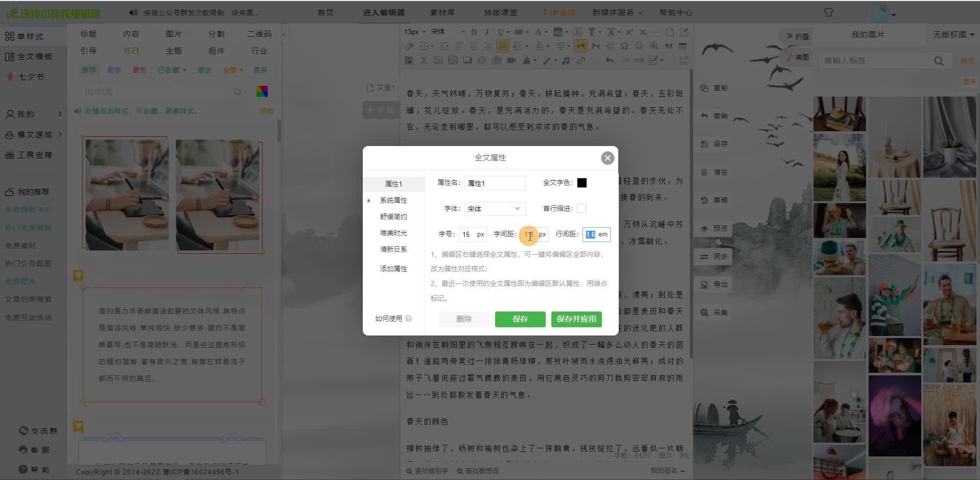Open the color palette icon beside search
The height and width of the screenshot is (480, 980).
tap(262, 92)
